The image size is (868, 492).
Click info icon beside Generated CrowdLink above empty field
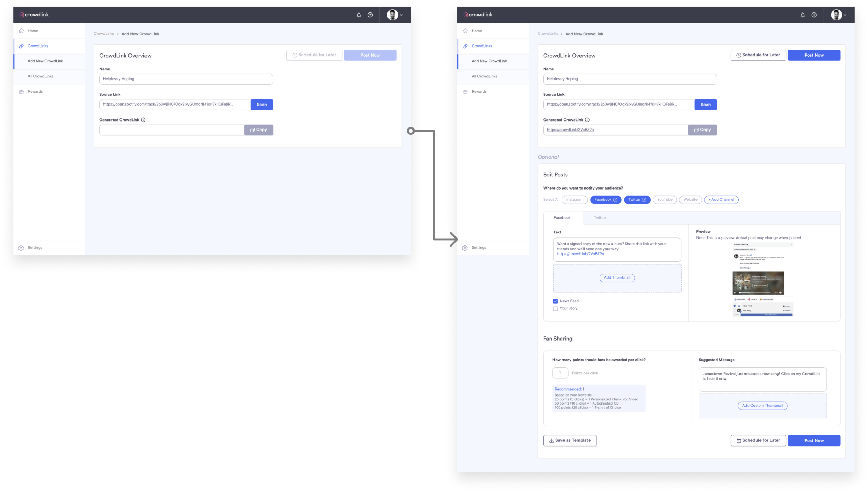(143, 120)
